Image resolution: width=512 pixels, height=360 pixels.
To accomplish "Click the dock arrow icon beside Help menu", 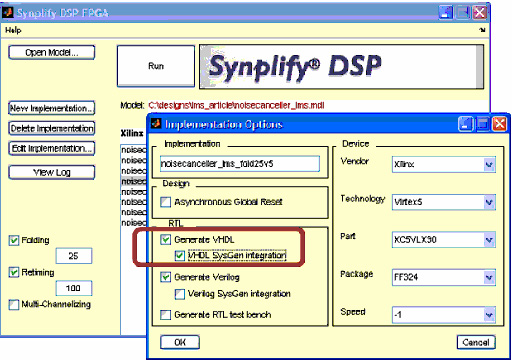I will coord(482,30).
